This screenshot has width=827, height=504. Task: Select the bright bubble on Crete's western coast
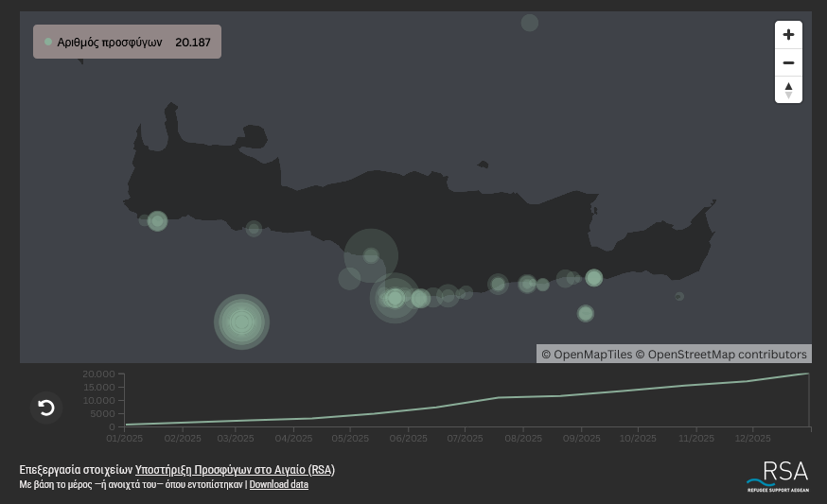click(x=157, y=221)
